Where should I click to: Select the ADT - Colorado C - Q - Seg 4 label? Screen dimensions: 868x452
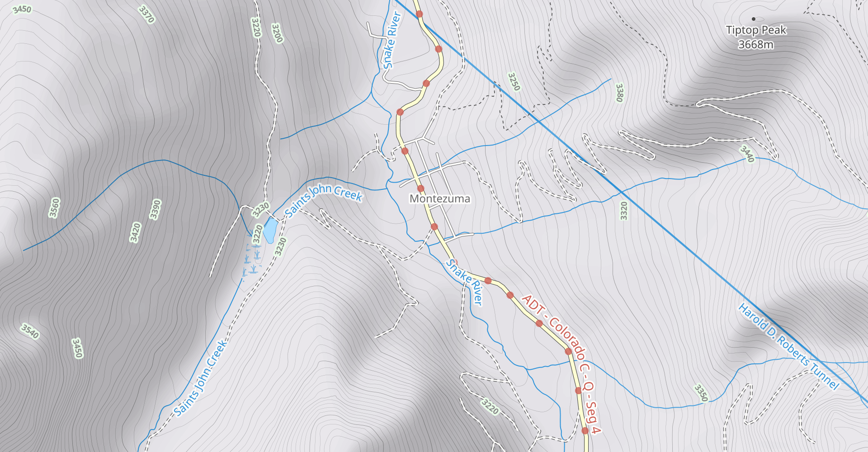pyautogui.click(x=561, y=364)
